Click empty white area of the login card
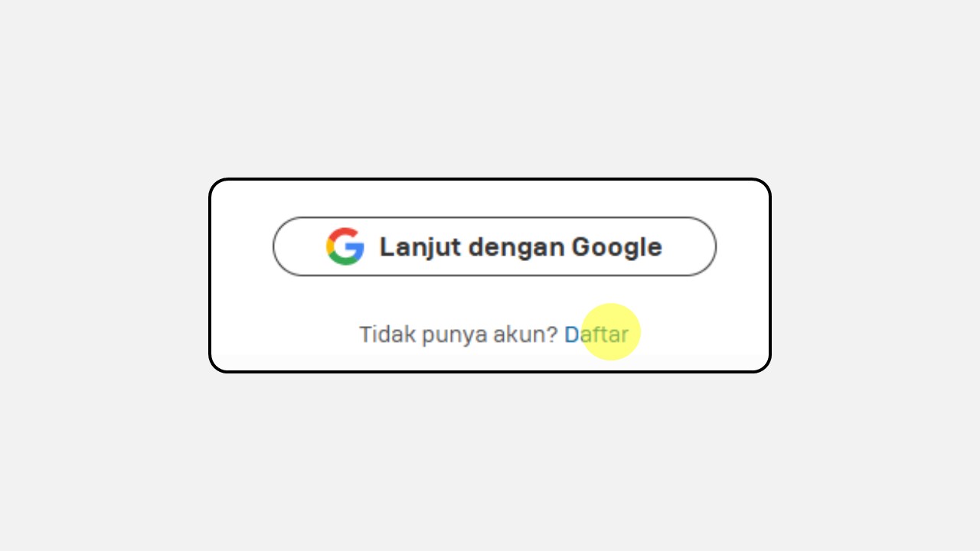The height and width of the screenshot is (551, 980). click(490, 298)
